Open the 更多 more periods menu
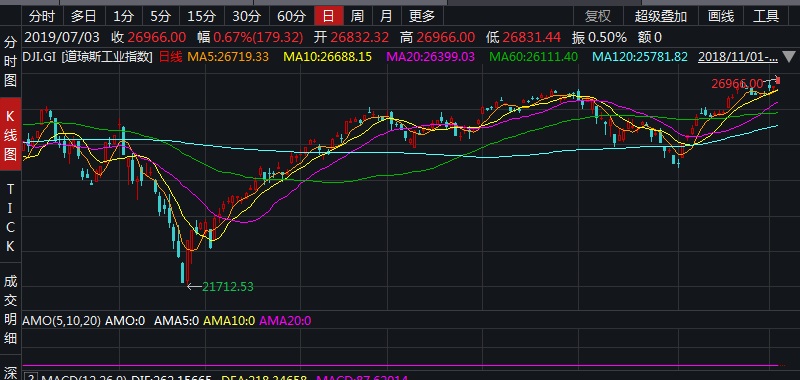The width and height of the screenshot is (800, 380). pos(422,16)
